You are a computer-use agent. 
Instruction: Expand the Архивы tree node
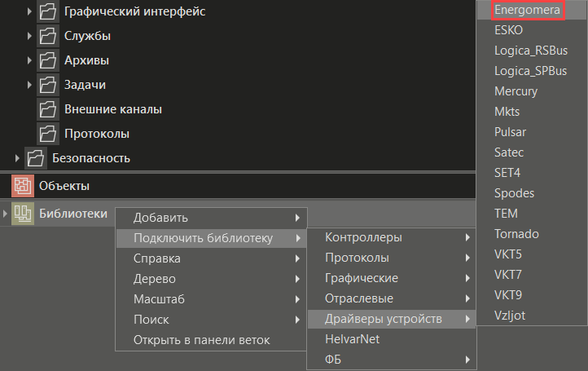click(x=29, y=60)
